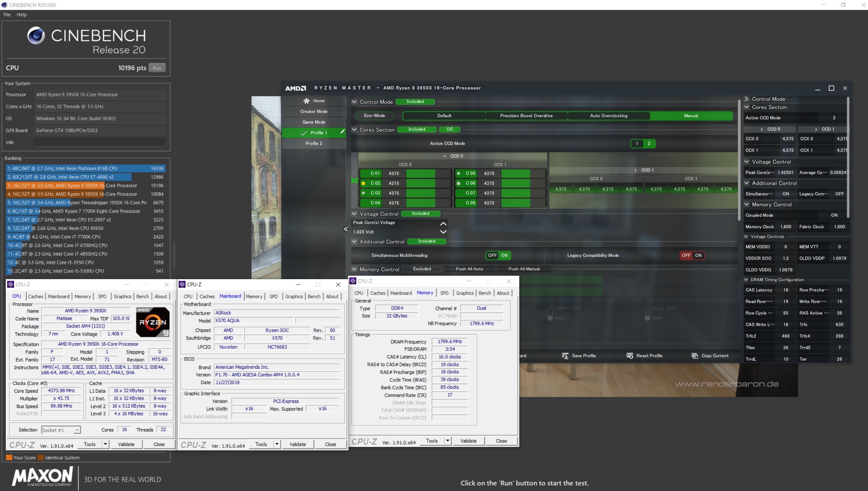Viewport: 868px width, 491px height.
Task: Collapse the Cores Section chevron
Action: (354, 129)
